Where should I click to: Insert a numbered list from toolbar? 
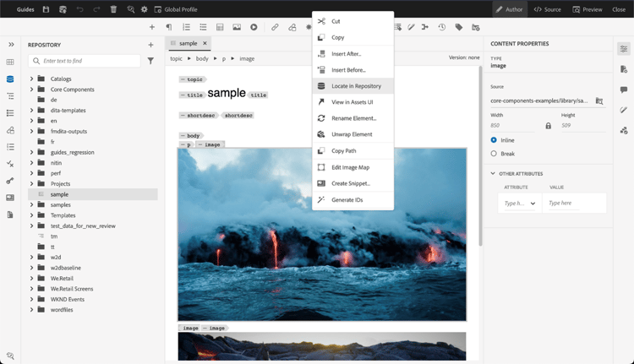pyautogui.click(x=186, y=27)
